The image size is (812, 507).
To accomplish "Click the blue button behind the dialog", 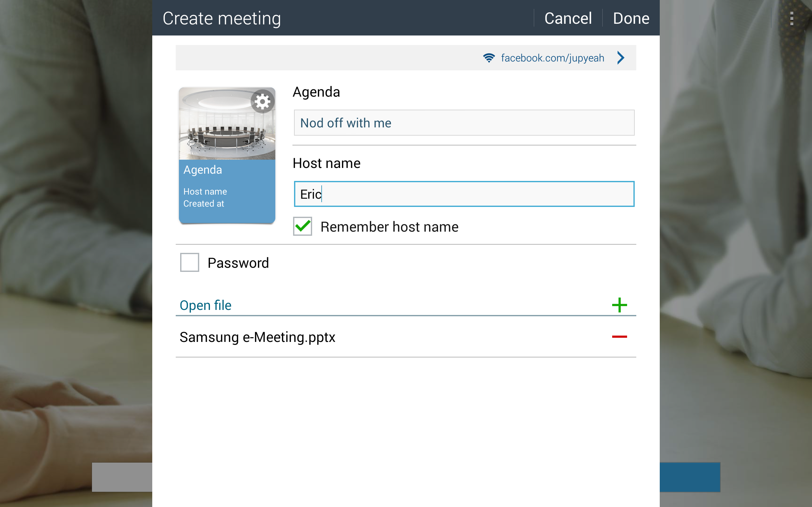I will (690, 477).
